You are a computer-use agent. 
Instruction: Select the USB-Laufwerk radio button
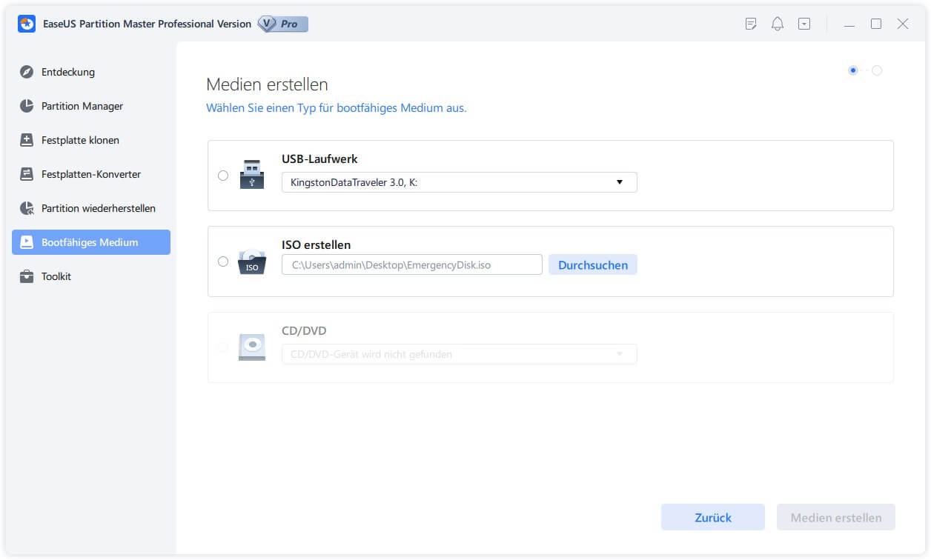point(223,176)
